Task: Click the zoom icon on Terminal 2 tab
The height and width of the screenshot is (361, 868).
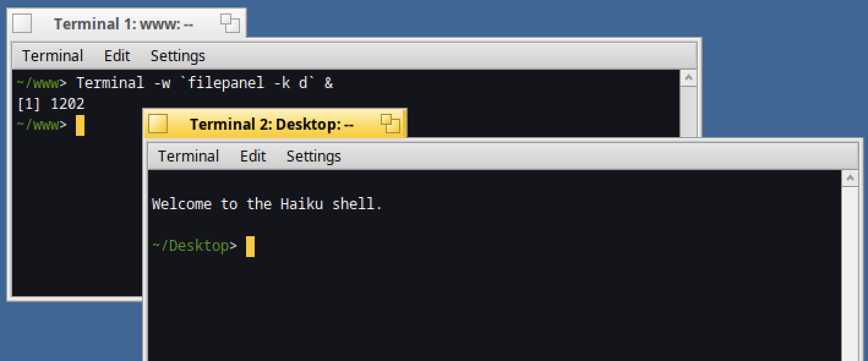Action: click(x=391, y=124)
